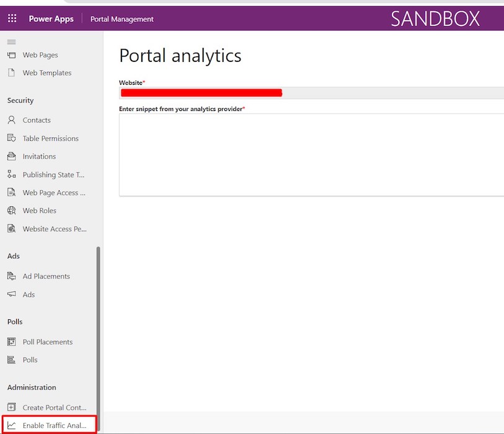The width and height of the screenshot is (504, 434).
Task: Select the Web Pages icon in the sidebar
Action: pyautogui.click(x=11, y=55)
